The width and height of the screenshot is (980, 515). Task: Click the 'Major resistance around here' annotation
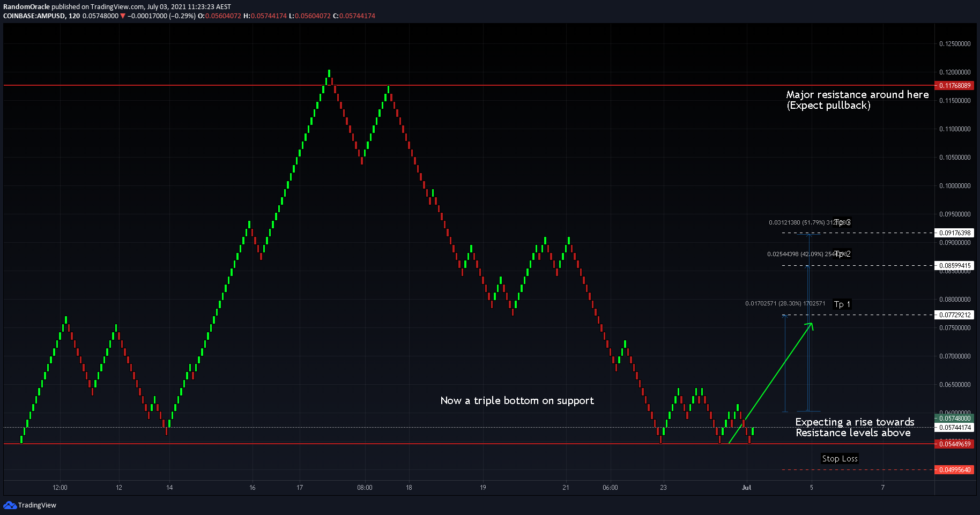(x=857, y=94)
